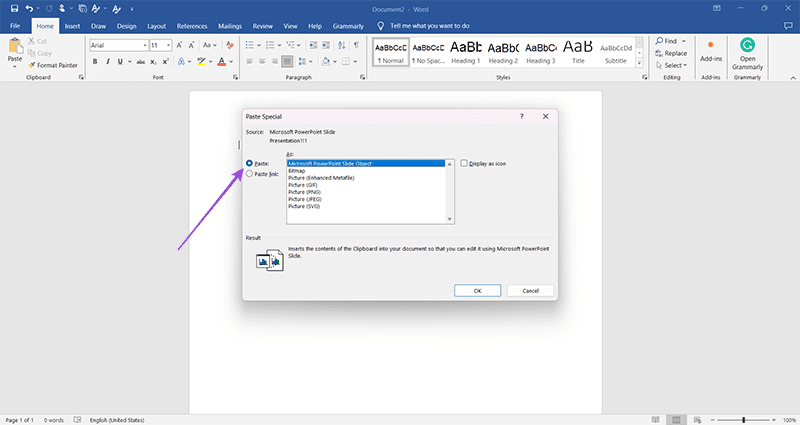Image resolution: width=800 pixels, height=425 pixels.
Task: Select the Paste radio button
Action: click(249, 163)
